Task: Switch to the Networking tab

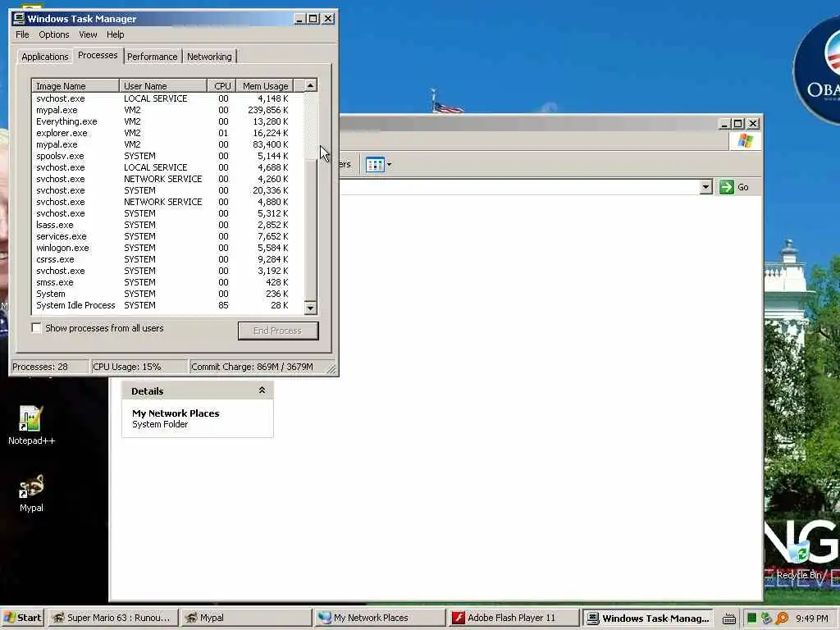Action: 209,57
